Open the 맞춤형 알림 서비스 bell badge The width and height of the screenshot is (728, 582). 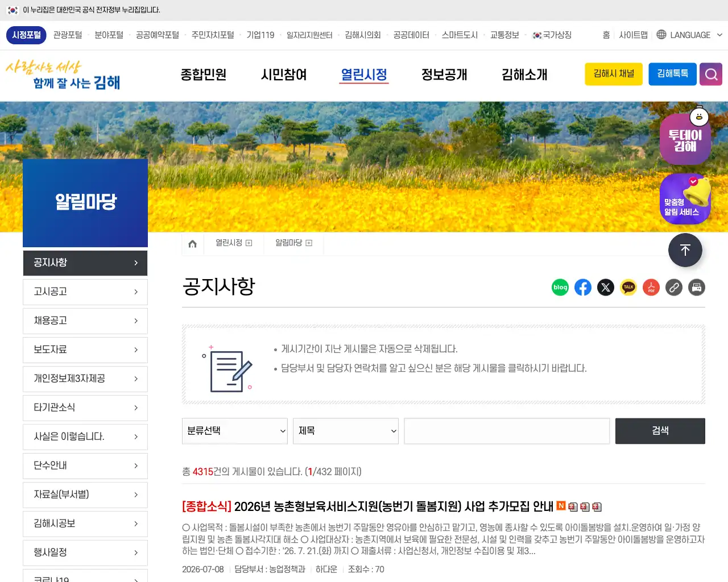[685, 199]
